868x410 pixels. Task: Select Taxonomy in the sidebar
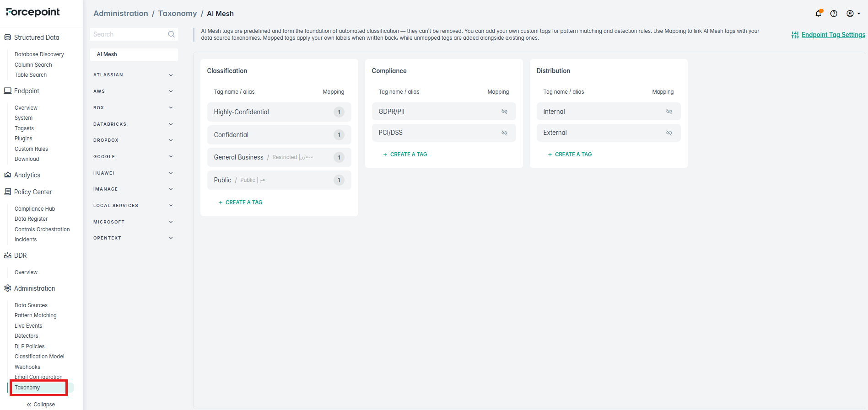click(x=27, y=388)
